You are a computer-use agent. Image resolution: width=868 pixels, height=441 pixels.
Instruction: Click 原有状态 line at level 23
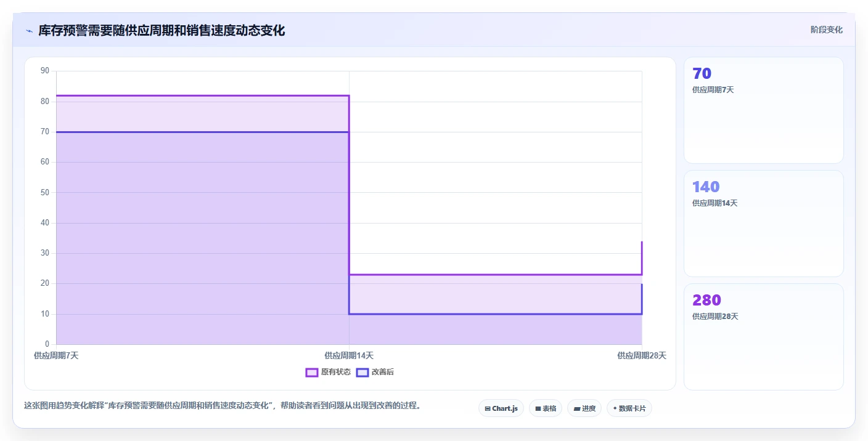tap(496, 275)
